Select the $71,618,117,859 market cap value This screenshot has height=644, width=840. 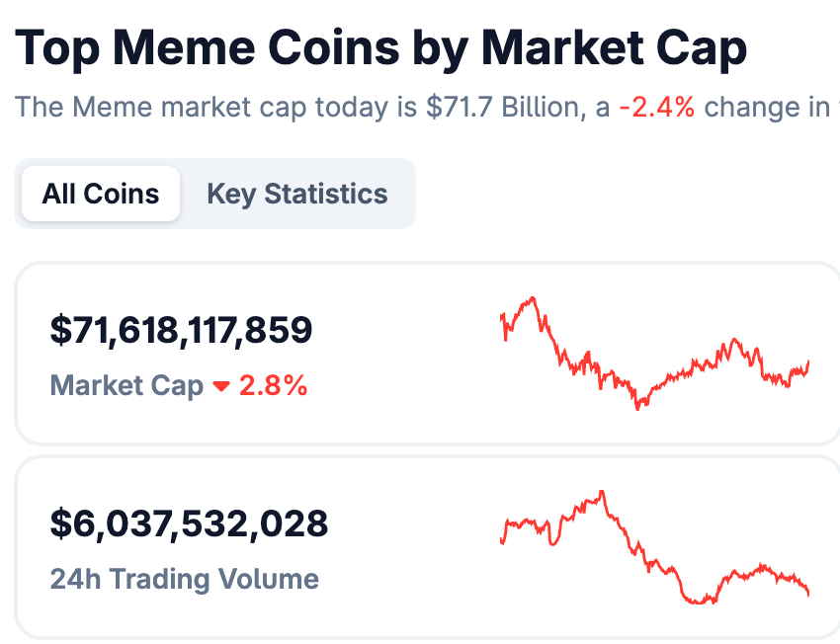pos(181,330)
